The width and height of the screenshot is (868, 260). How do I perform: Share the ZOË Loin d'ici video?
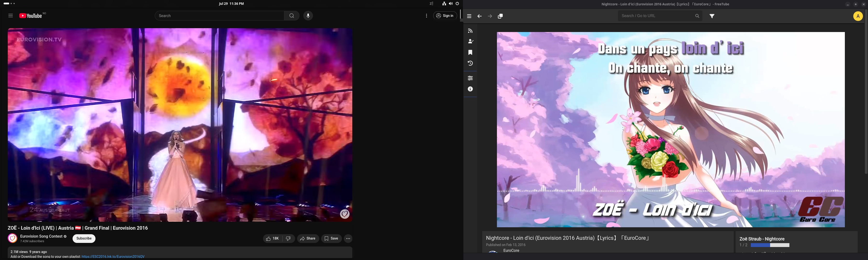click(308, 239)
